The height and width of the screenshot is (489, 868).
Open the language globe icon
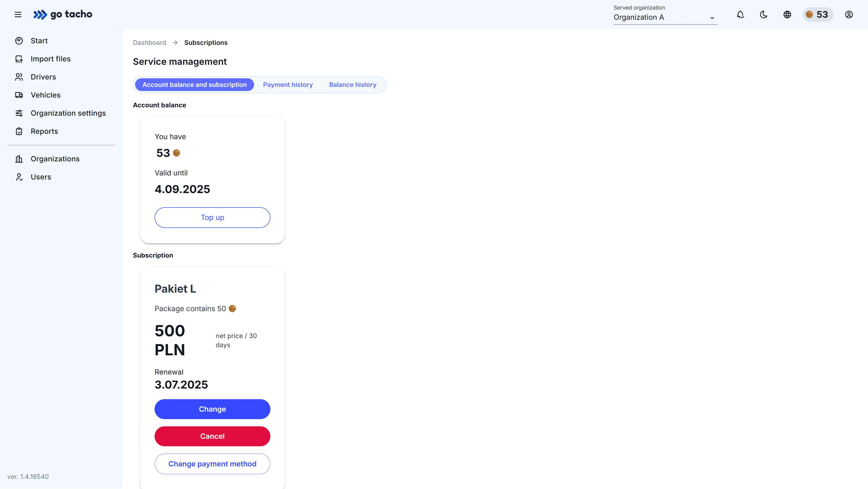pyautogui.click(x=787, y=14)
